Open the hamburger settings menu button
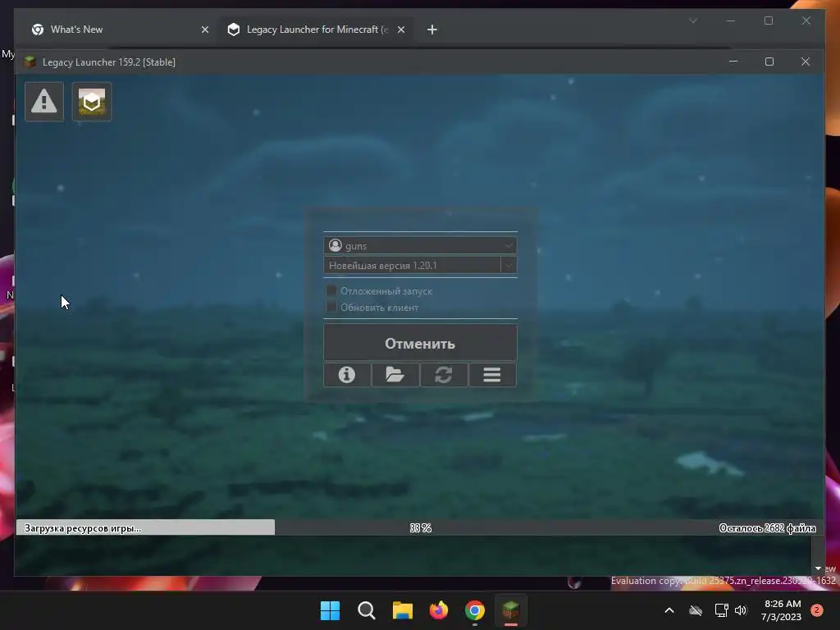This screenshot has width=840, height=630. 492,374
